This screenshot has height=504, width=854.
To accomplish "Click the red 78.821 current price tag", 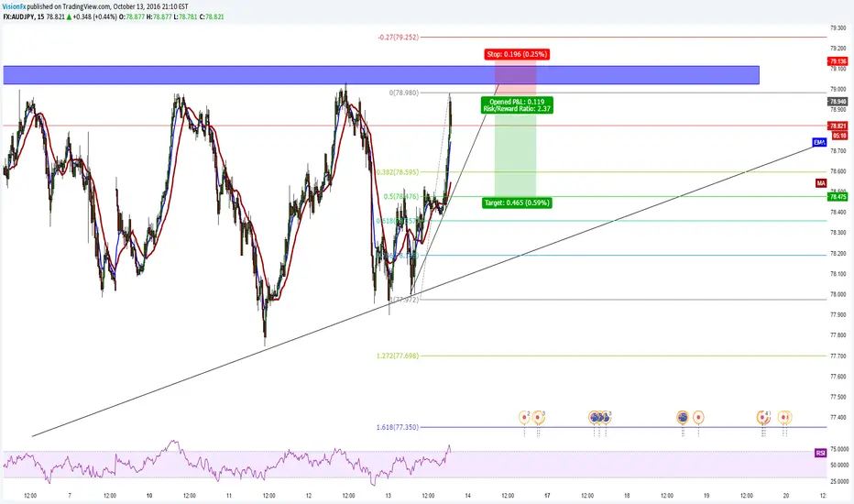I will coord(838,126).
